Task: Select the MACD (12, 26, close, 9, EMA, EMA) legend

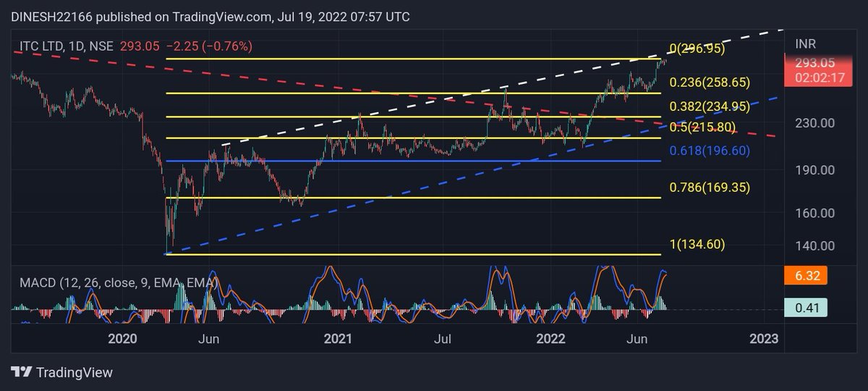Action: (118, 282)
